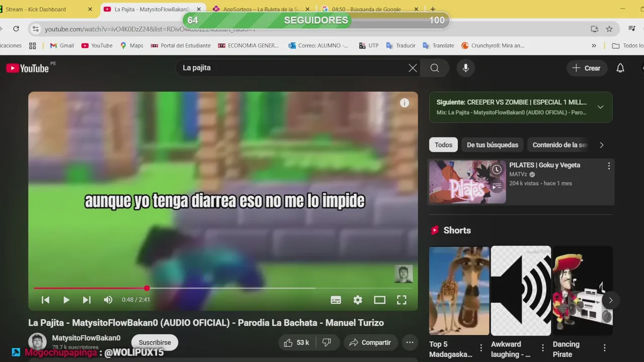The width and height of the screenshot is (644, 362).
Task: Click the Crear button
Action: 587,68
